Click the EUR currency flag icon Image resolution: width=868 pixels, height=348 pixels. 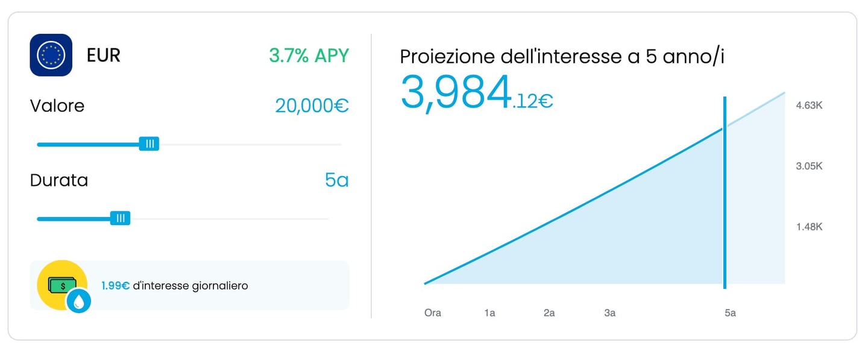click(51, 54)
